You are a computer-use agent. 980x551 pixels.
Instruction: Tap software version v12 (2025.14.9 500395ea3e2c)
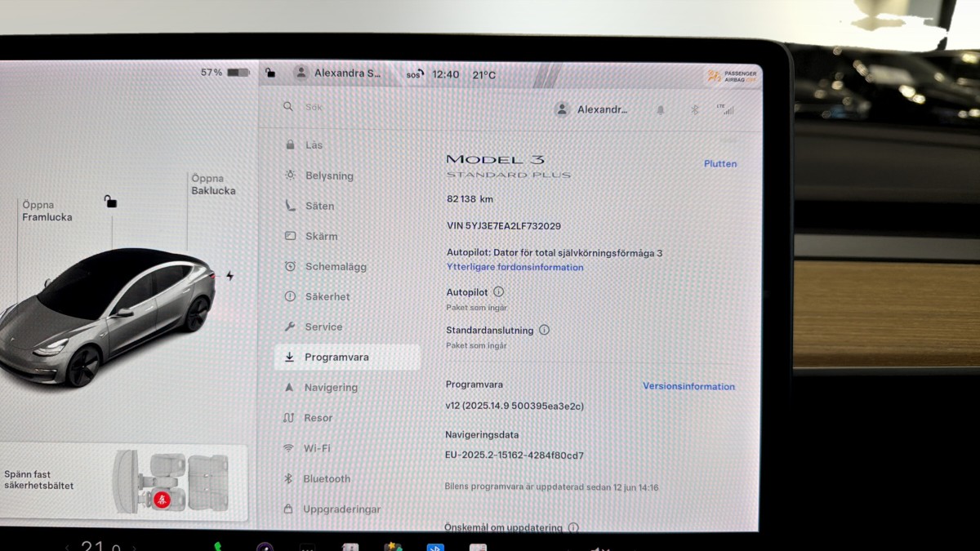click(514, 406)
